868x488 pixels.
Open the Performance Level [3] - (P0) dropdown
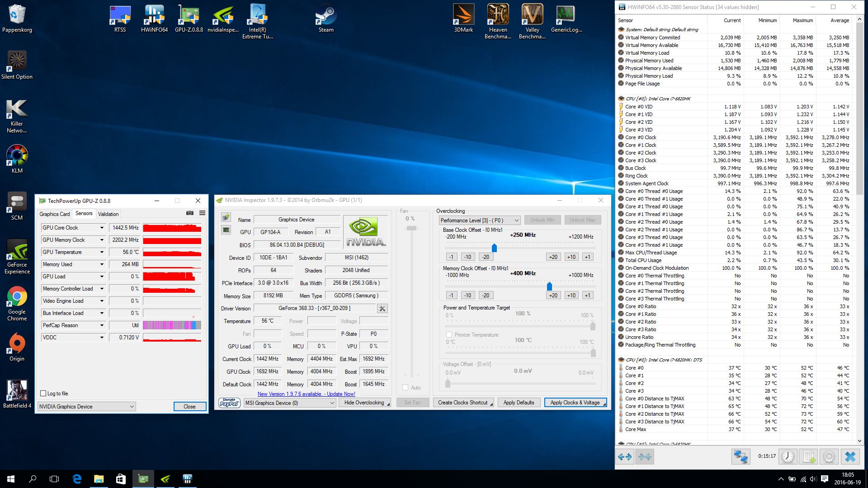[x=480, y=221]
